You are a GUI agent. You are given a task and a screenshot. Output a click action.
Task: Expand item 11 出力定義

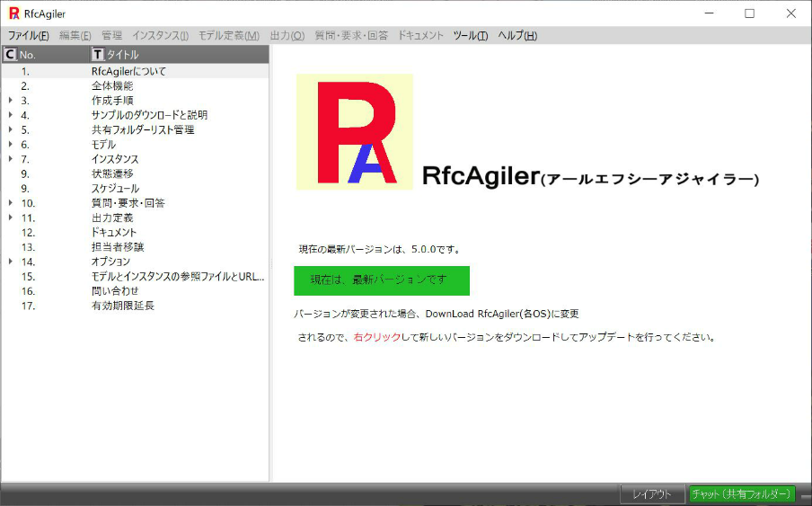pyautogui.click(x=11, y=217)
